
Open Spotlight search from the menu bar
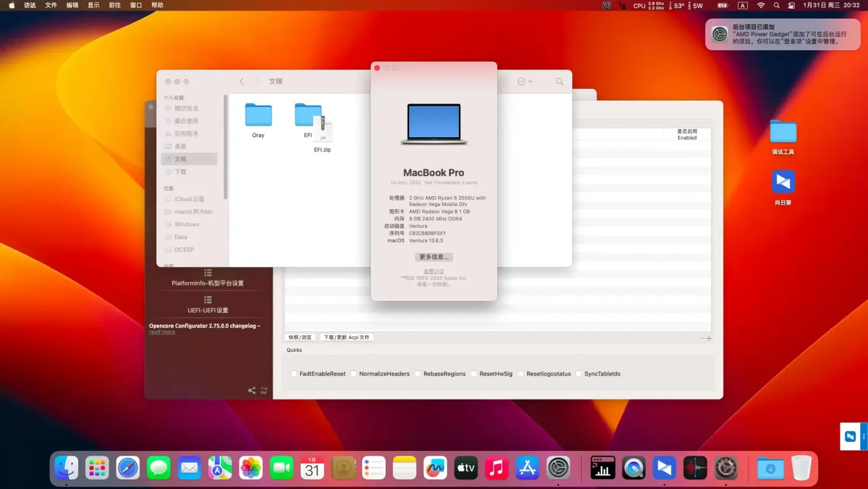coord(776,6)
